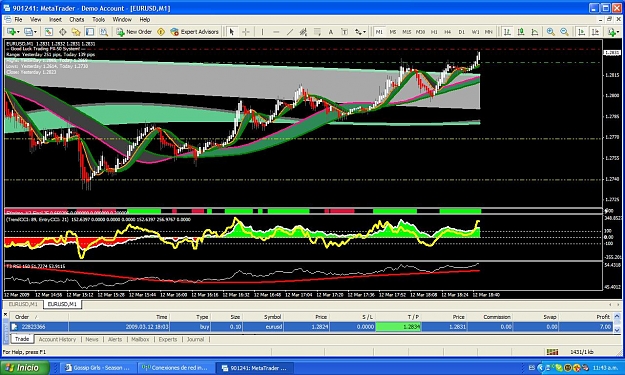Switch chart to M1 timeframe

point(379,32)
